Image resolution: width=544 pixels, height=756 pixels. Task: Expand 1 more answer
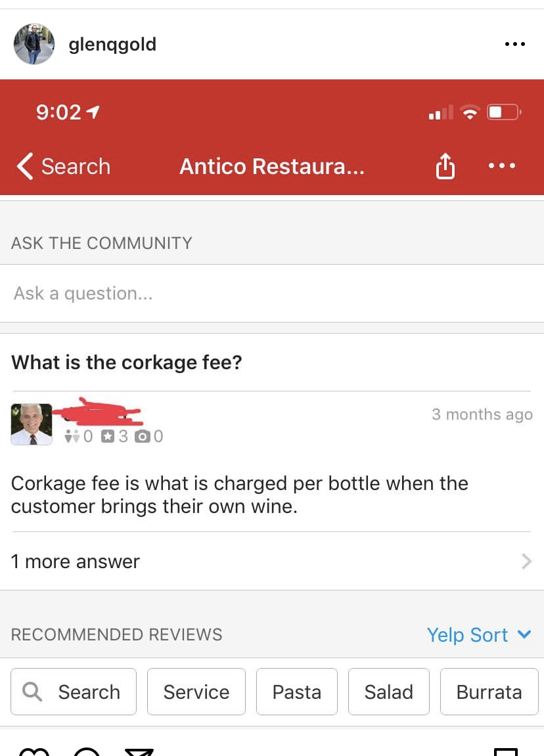(272, 561)
